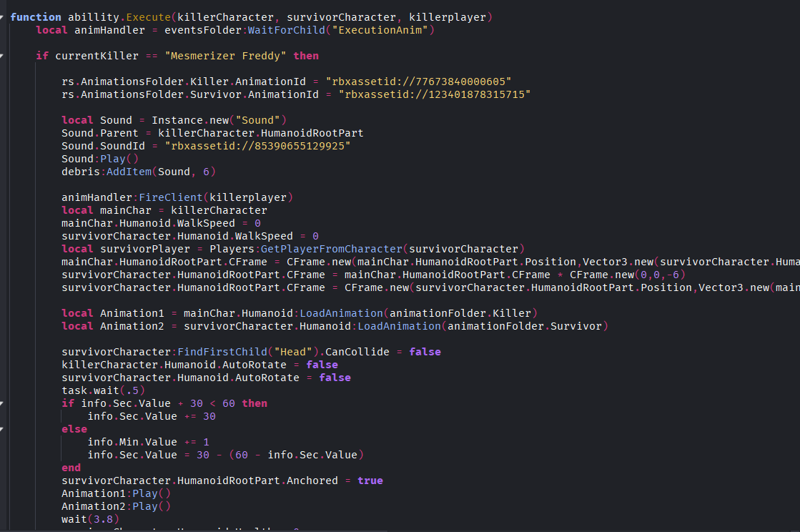
Task: Click the 'task.wait(.5)' call
Action: pos(104,390)
